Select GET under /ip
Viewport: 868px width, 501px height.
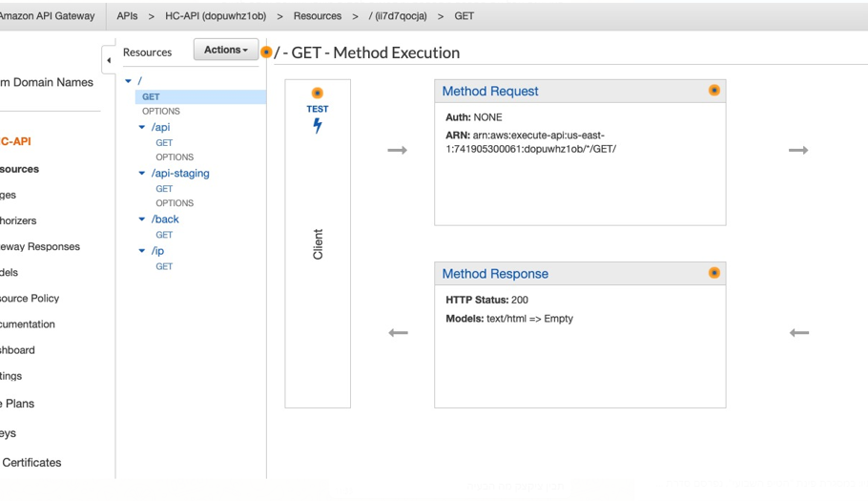[x=164, y=266]
